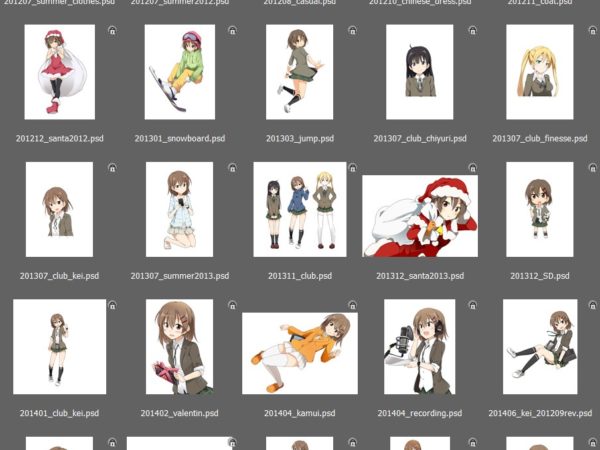Screen dimensions: 600x450
Task: Select the 201307_club_kei.psd thumbnail
Action: [59, 209]
